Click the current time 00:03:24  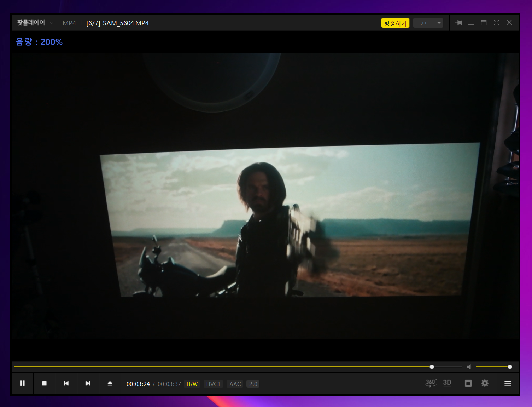[138, 384]
